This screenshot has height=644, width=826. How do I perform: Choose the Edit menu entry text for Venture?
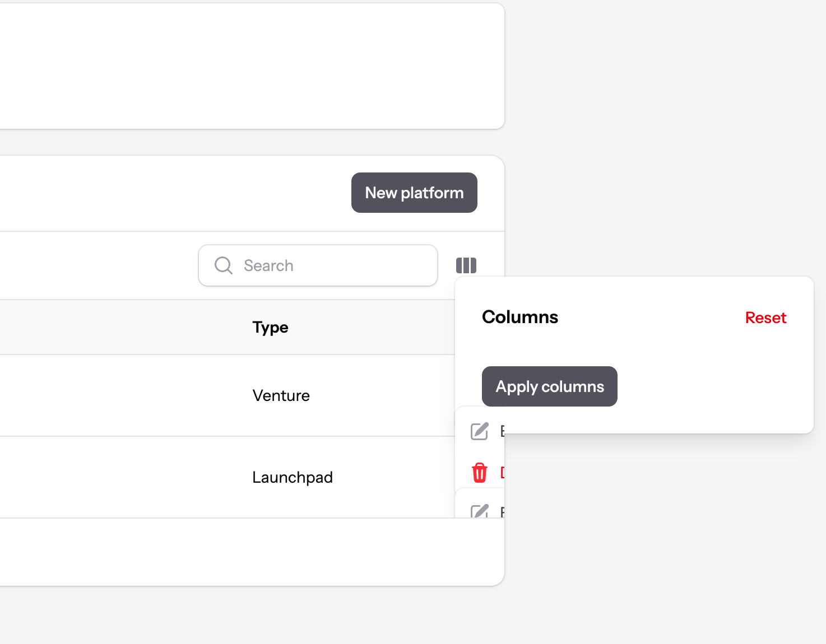(x=502, y=431)
